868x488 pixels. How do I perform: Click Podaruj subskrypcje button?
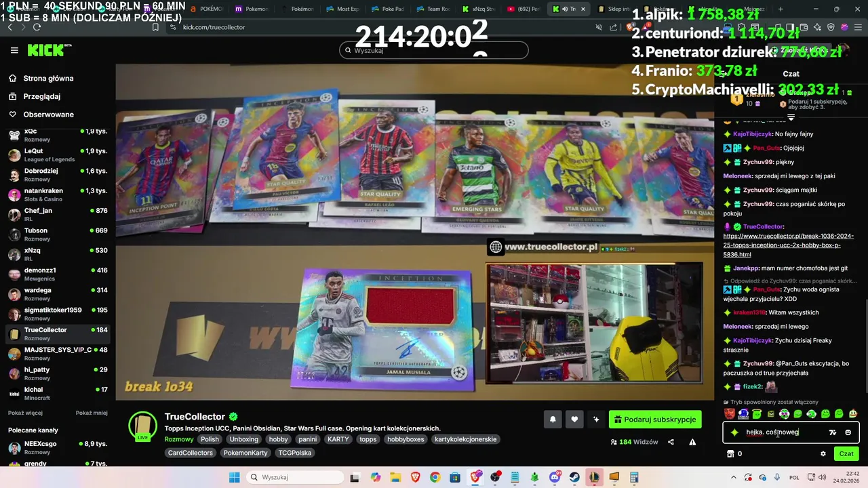[655, 420]
